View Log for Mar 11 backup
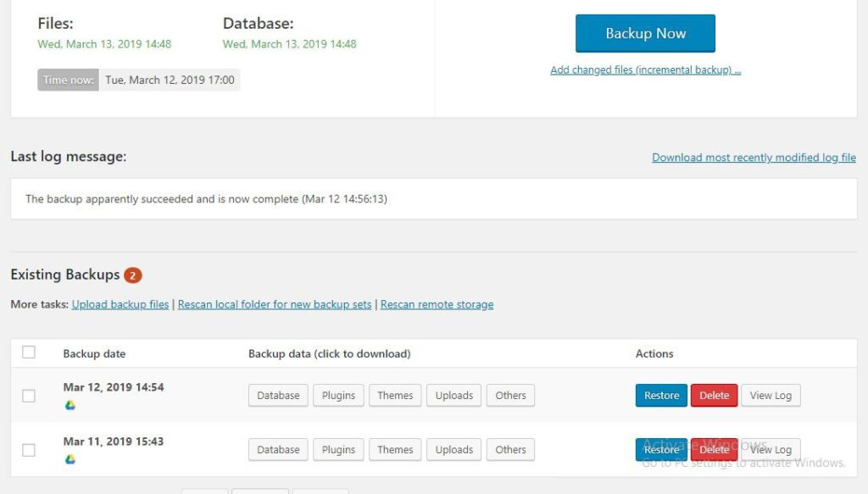868x494 pixels. click(x=771, y=450)
